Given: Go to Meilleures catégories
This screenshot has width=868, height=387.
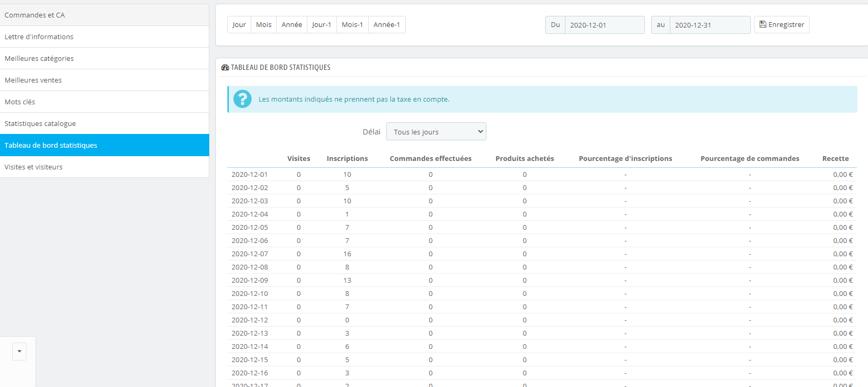Looking at the screenshot, I should tap(104, 58).
